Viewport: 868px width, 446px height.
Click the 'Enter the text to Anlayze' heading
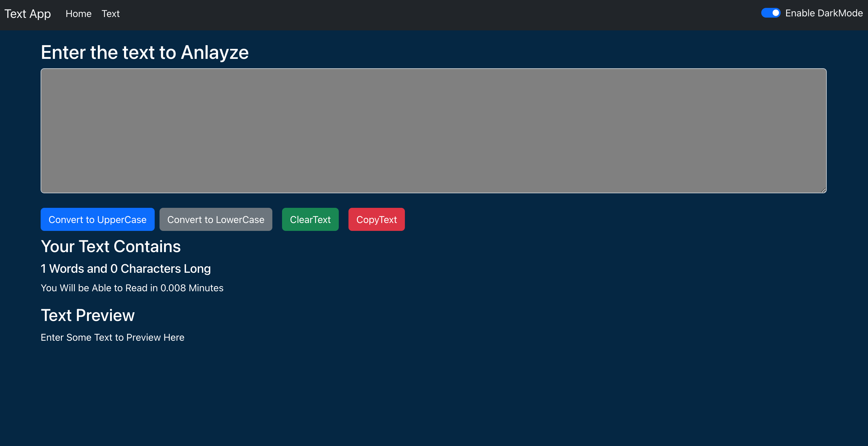coord(145,52)
